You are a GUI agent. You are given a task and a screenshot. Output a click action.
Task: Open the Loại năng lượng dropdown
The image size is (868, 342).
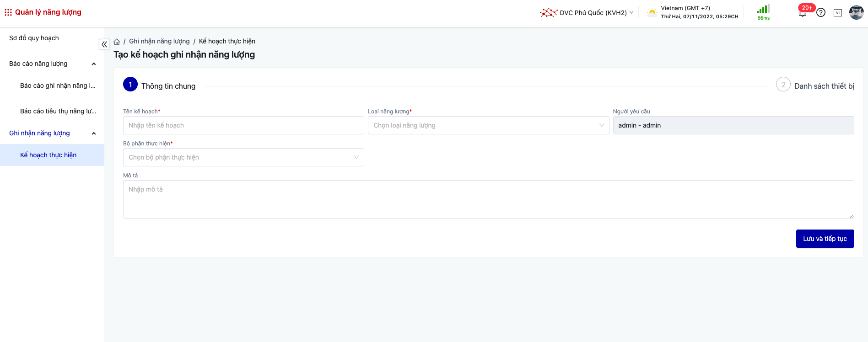[x=488, y=125]
